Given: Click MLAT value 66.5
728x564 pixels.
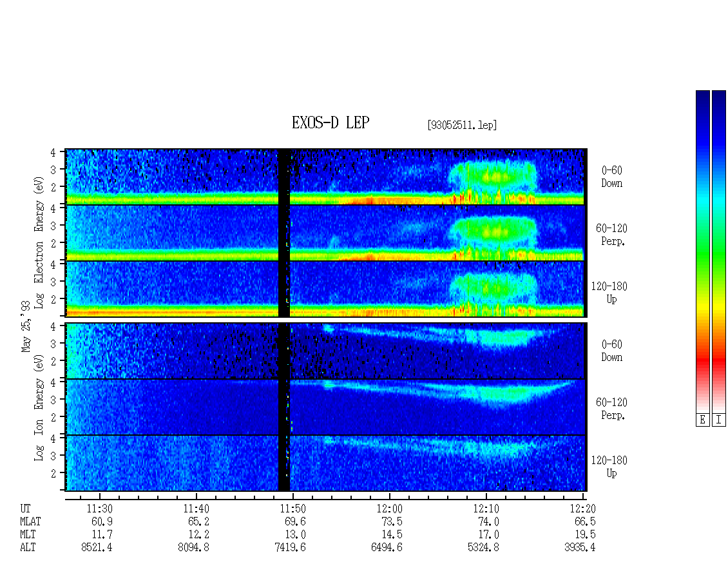Looking at the screenshot, I should pos(585,521).
